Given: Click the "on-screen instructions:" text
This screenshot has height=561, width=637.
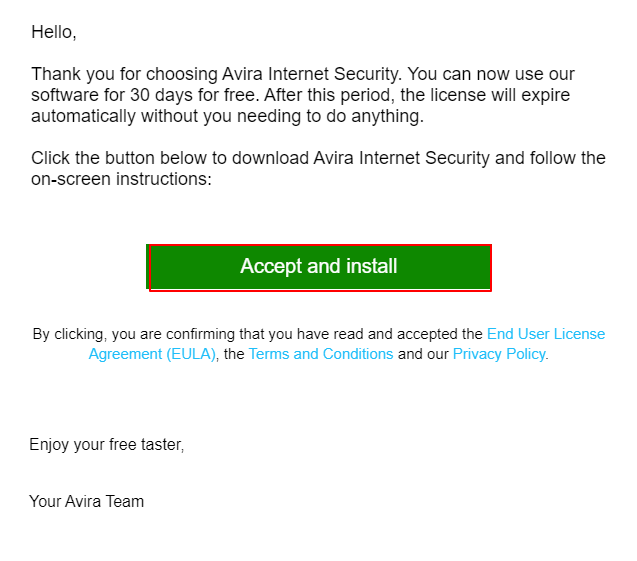Looking at the screenshot, I should point(121,179).
